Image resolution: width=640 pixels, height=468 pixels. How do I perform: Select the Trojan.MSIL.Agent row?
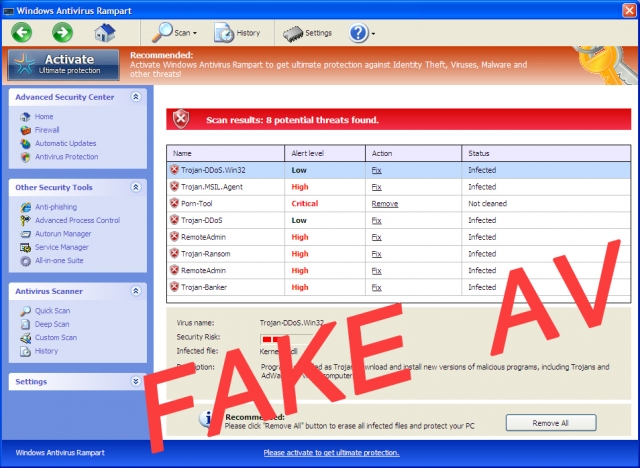click(x=399, y=187)
